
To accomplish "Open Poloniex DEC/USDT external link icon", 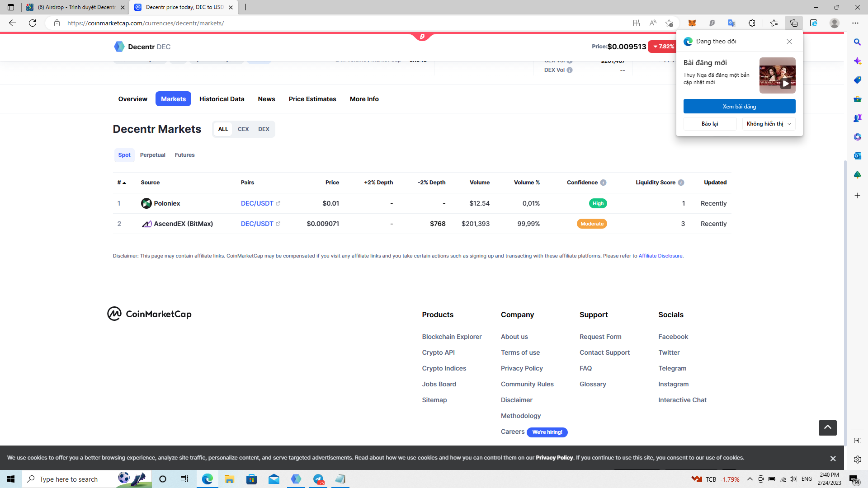I will point(278,203).
